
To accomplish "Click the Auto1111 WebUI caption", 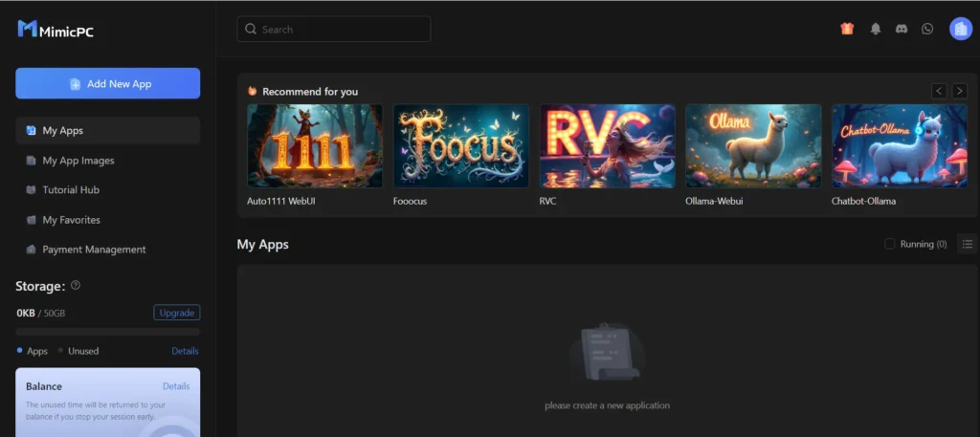I will [281, 202].
